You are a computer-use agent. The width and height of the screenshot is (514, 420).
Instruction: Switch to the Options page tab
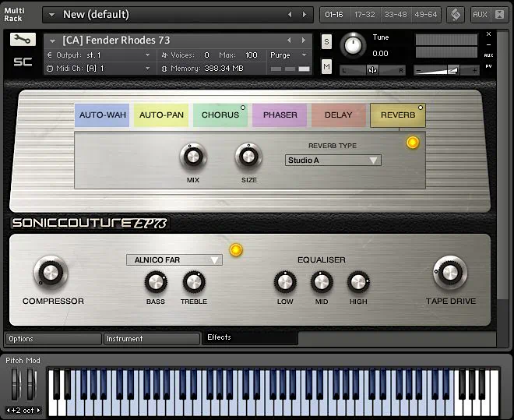tap(53, 339)
